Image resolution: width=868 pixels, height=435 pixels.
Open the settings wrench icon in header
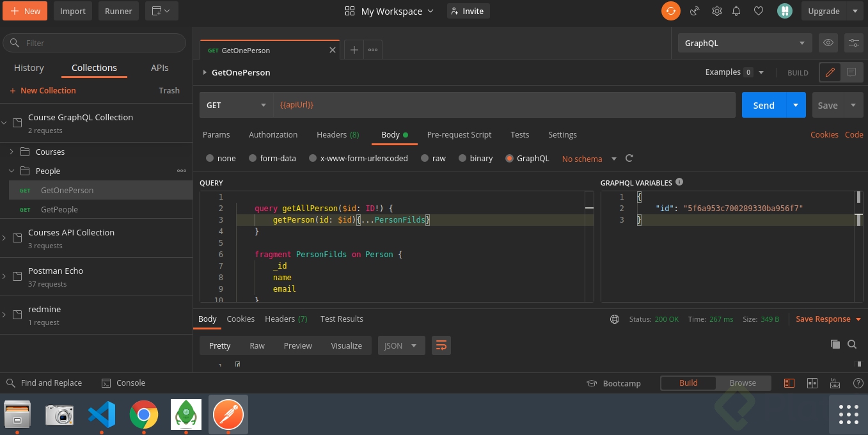point(717,11)
